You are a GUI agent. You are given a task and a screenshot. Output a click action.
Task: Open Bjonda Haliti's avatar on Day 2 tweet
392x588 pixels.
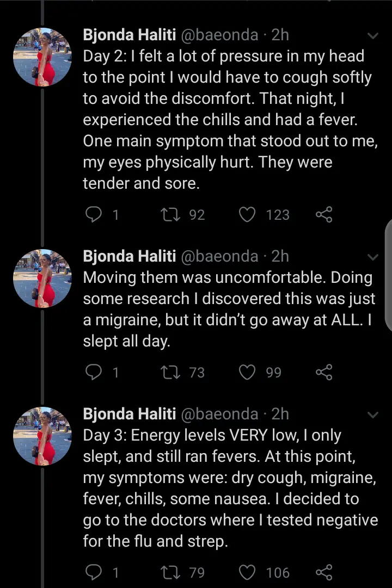(x=42, y=57)
